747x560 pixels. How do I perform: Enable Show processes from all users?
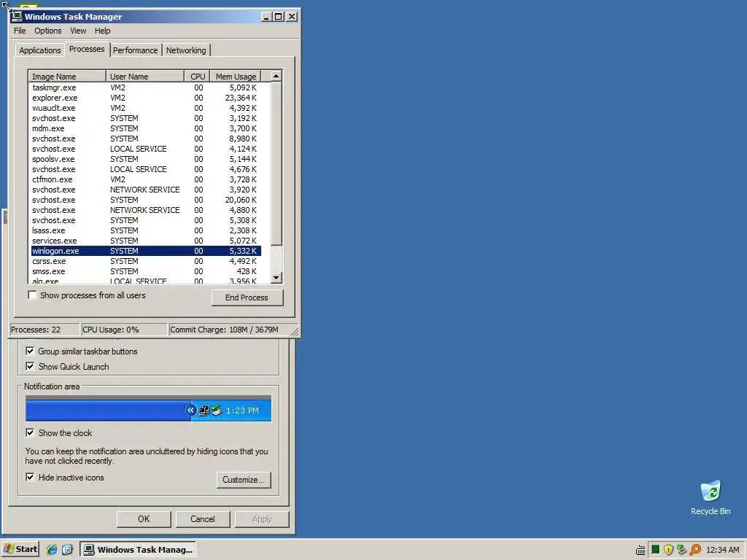[32, 295]
